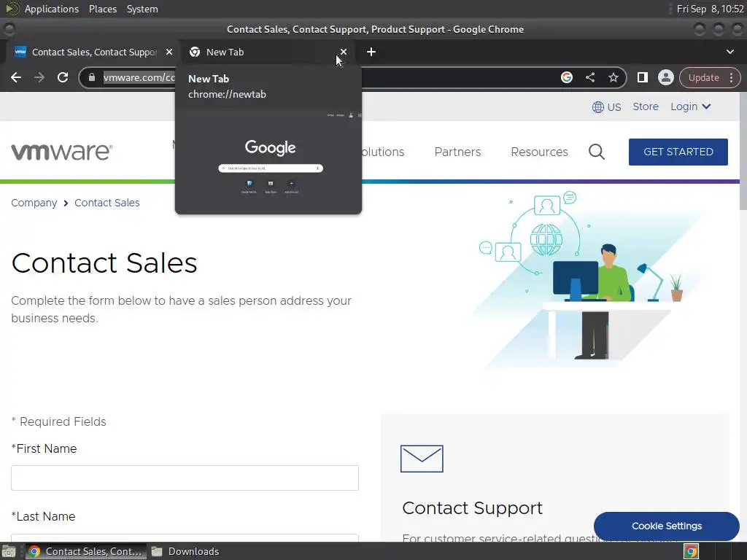Viewport: 747px width, 560px height.
Task: Click the GET STARTED button
Action: pos(678,152)
